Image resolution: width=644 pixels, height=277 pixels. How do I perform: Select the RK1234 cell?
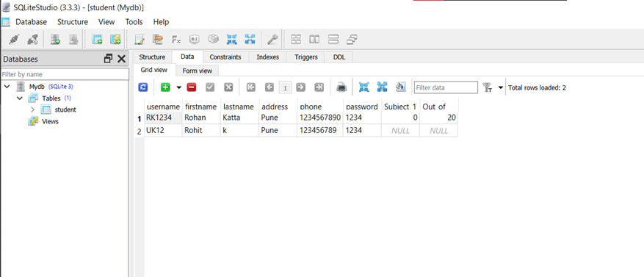coord(163,118)
